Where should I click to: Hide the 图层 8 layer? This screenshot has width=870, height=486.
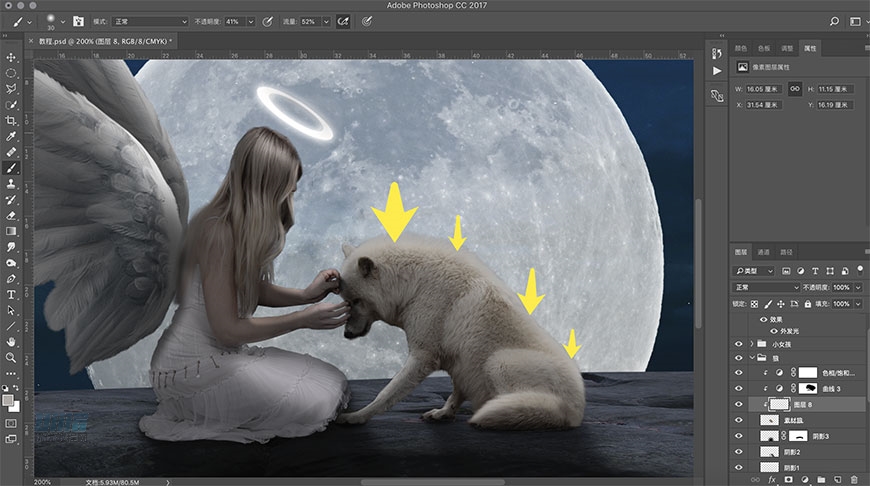pos(739,404)
